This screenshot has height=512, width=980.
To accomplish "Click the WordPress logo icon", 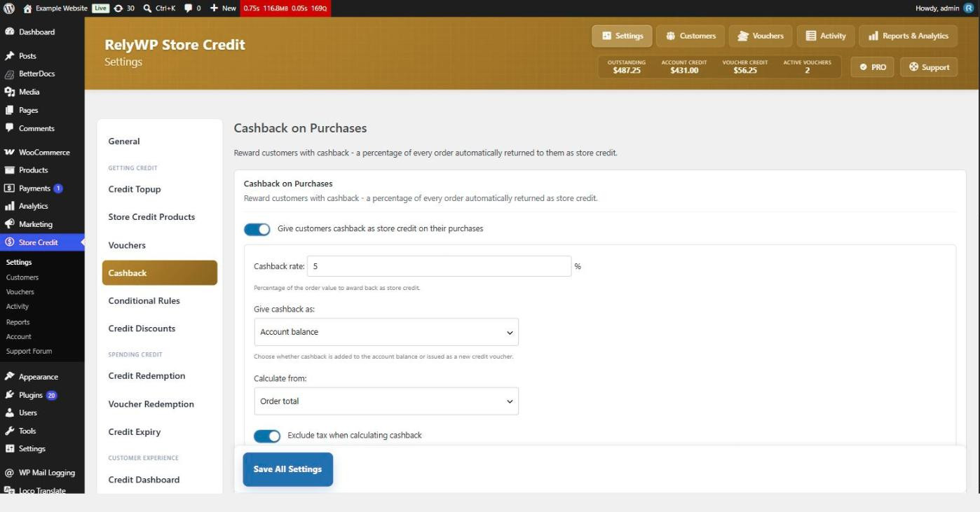I will click(9, 8).
